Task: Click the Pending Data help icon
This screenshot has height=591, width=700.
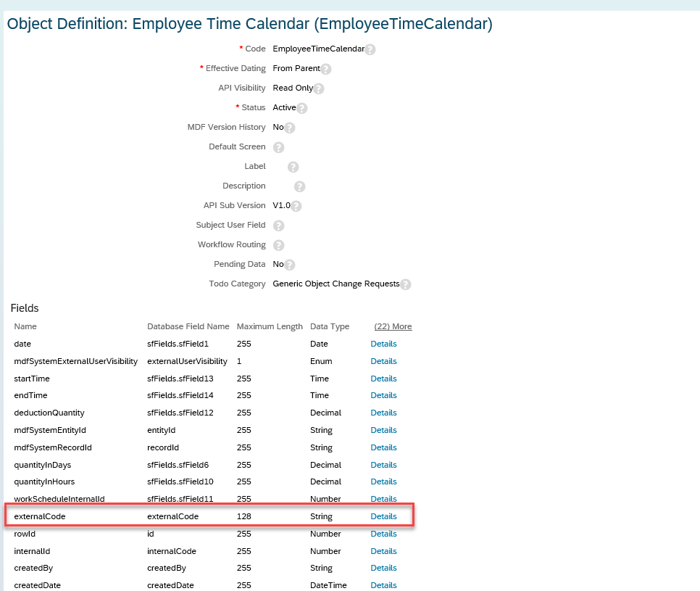Action: click(289, 265)
